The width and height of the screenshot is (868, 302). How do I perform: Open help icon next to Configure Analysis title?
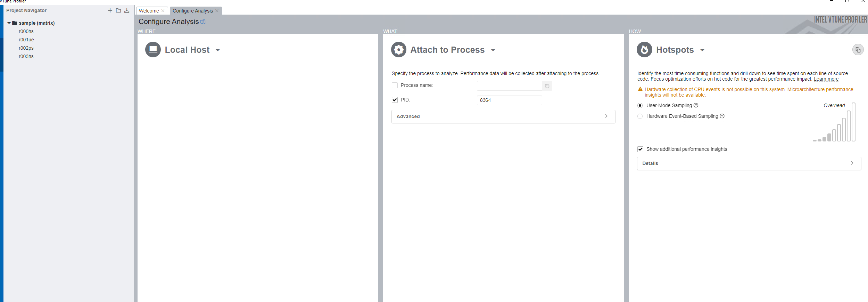click(203, 22)
